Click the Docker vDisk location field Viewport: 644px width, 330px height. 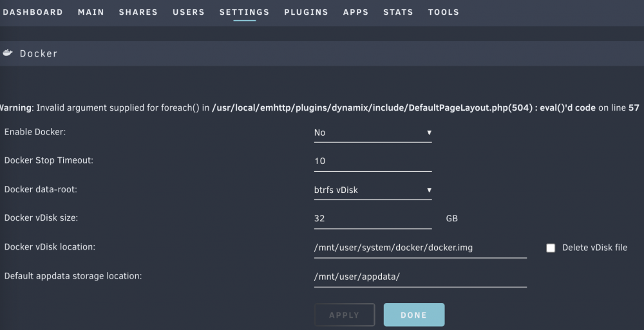click(420, 248)
